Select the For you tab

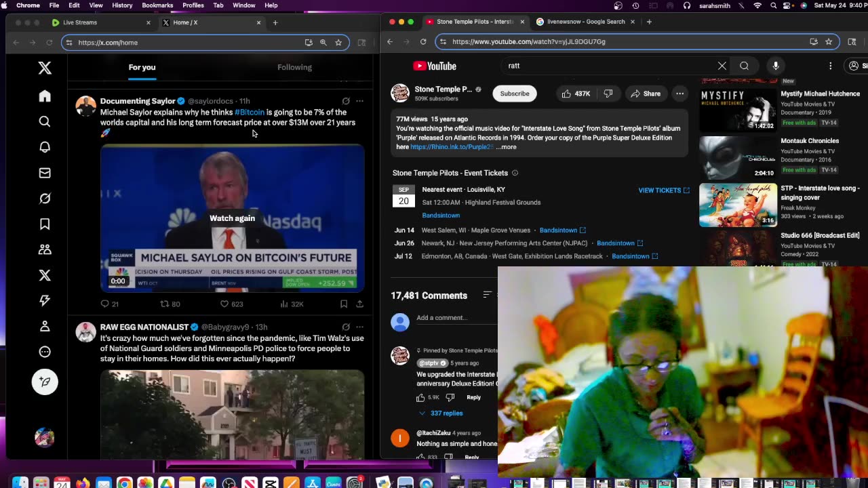[x=142, y=67]
